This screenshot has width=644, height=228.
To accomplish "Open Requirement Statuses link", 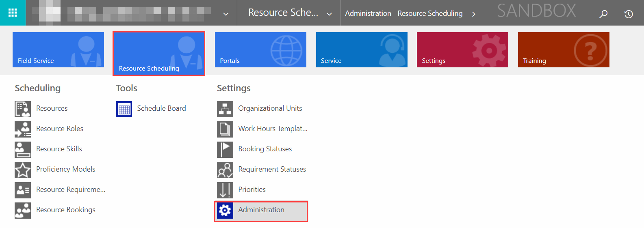I will (272, 169).
